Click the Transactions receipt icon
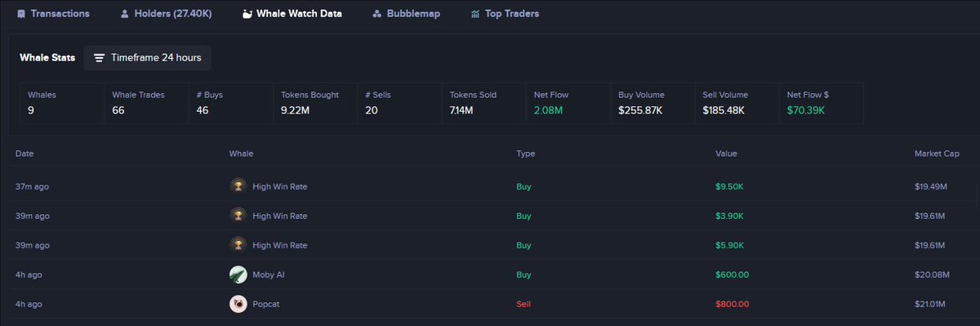 point(21,14)
